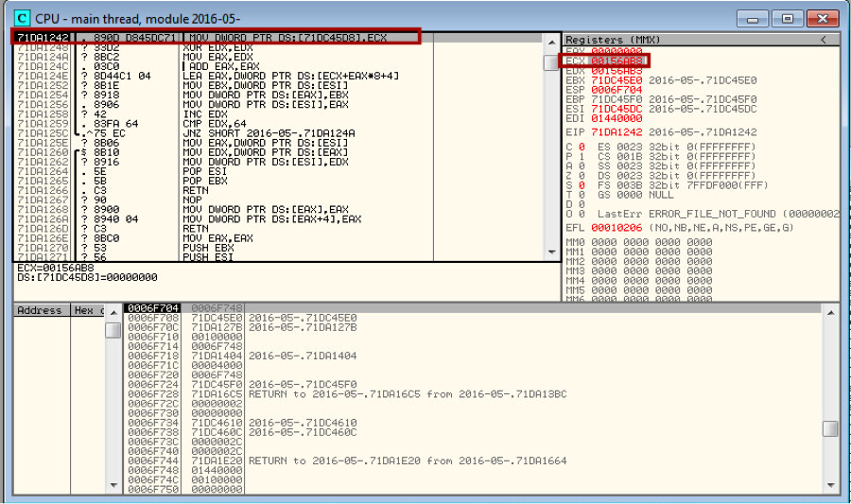Click the Hex column header in dump

coord(84,310)
